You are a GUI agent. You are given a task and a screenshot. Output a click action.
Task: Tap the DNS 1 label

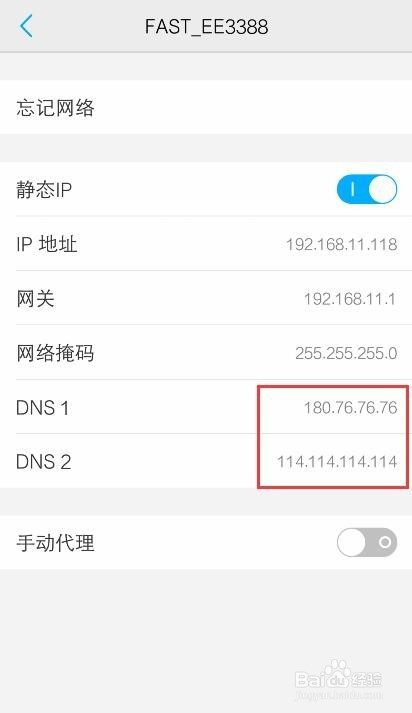click(x=43, y=408)
